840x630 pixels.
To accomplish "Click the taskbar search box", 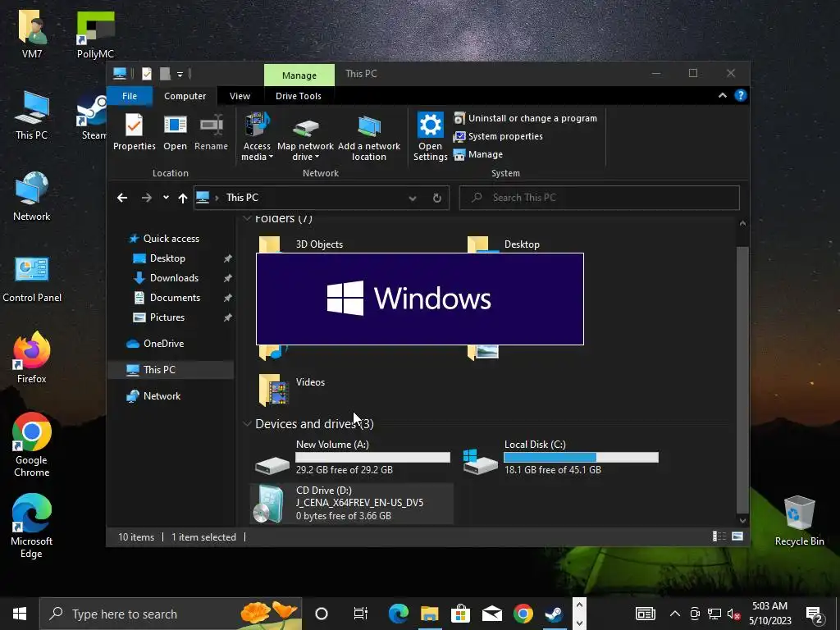I will tap(171, 614).
